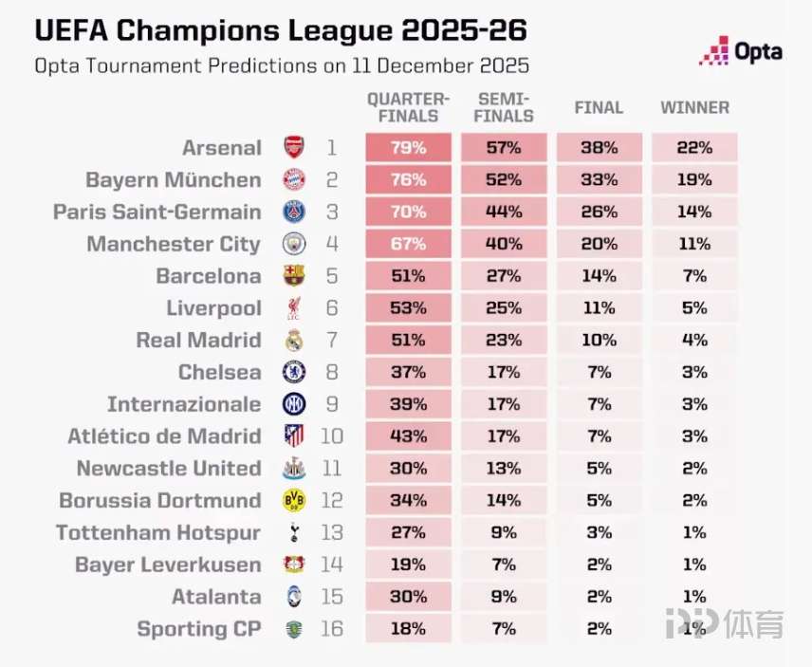Viewport: 812px width, 667px height.
Task: Click the Arsenal club crest icon
Action: (x=294, y=148)
